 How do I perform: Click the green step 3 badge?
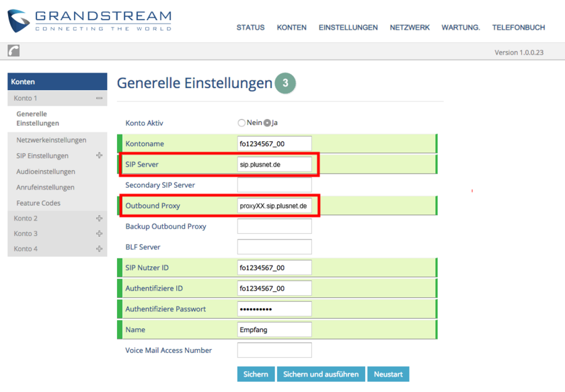pyautogui.click(x=285, y=83)
